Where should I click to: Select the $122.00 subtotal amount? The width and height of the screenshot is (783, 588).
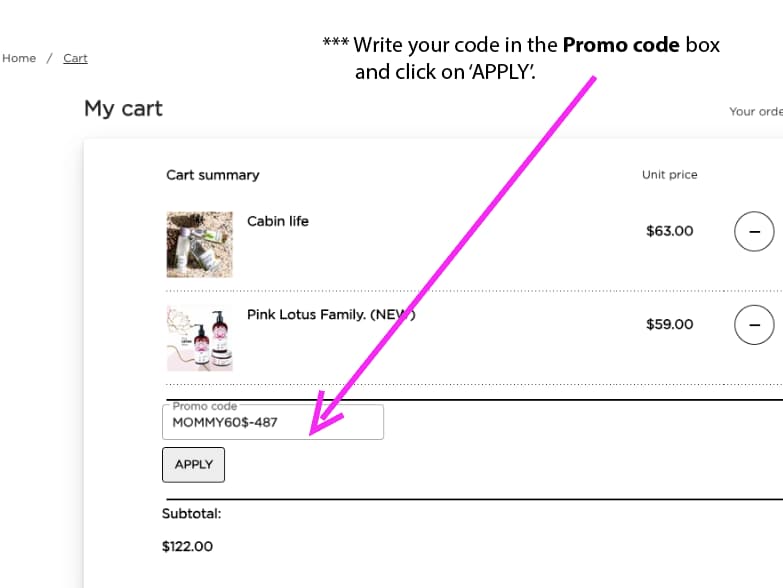click(187, 546)
